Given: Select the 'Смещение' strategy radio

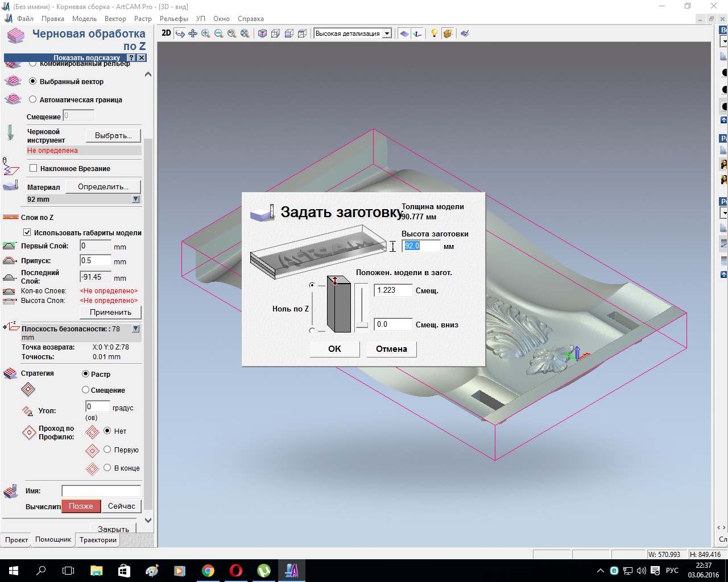Looking at the screenshot, I should pyautogui.click(x=85, y=390).
